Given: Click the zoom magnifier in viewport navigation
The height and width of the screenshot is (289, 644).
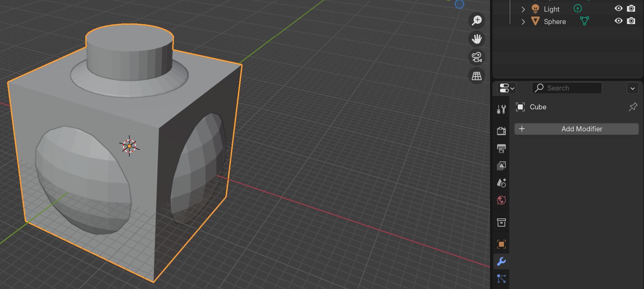Looking at the screenshot, I should coord(477,21).
